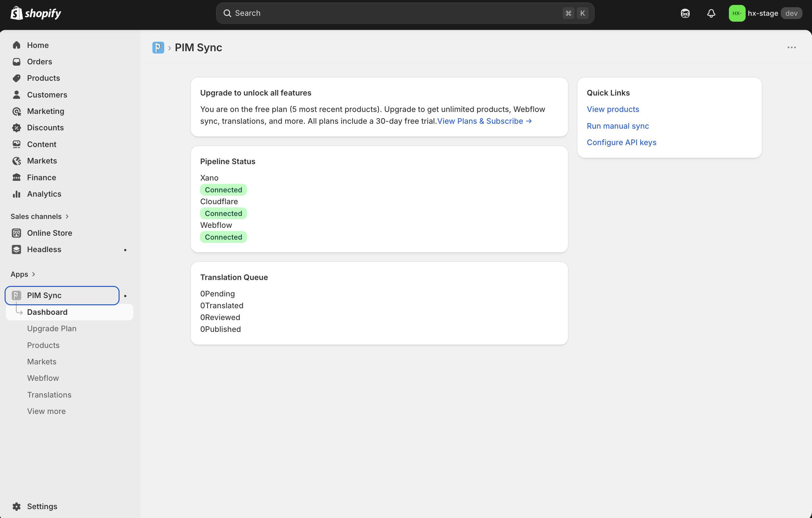Click the PIM Sync page title
Screen dimensions: 812x518
pyautogui.click(x=198, y=48)
